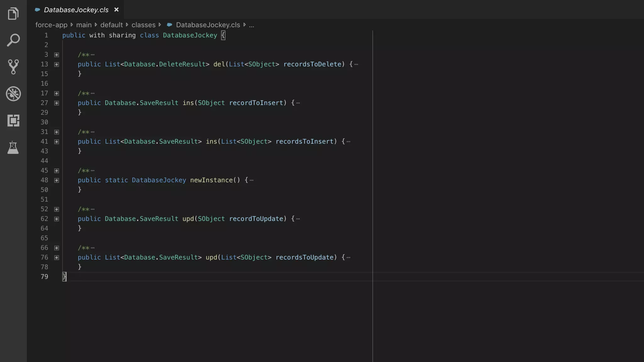The width and height of the screenshot is (644, 362).
Task: Click the force-app breadcrumb segment
Action: tap(51, 25)
